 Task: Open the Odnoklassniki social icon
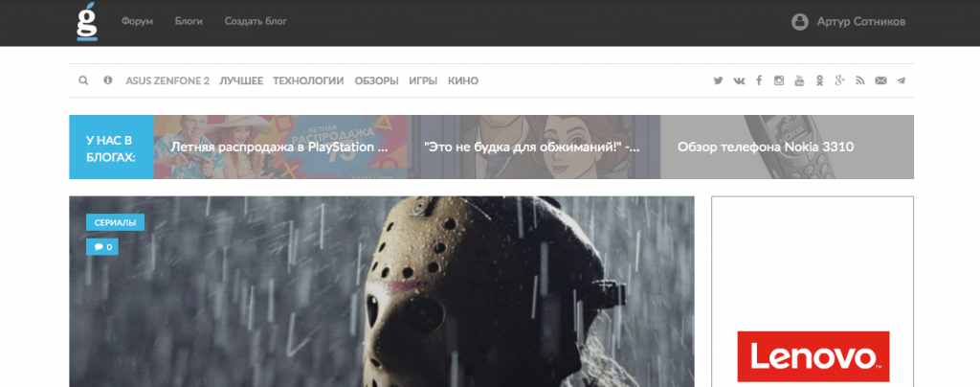(819, 80)
